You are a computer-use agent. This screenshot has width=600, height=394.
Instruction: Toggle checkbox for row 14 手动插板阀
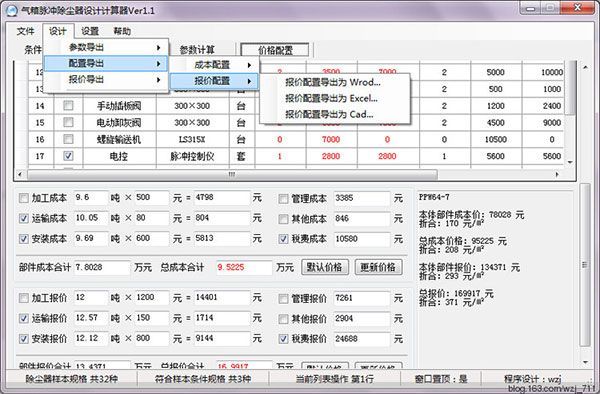pos(68,105)
